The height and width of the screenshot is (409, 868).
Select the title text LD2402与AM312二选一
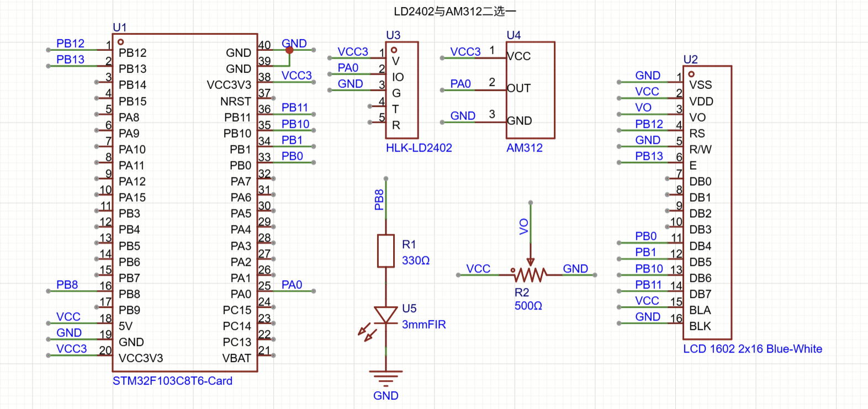pos(455,11)
